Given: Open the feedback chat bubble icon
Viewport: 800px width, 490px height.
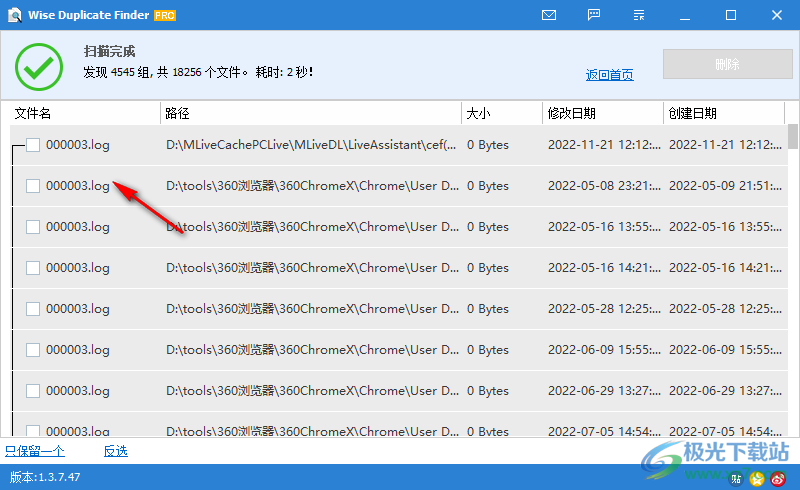Looking at the screenshot, I should click(594, 15).
